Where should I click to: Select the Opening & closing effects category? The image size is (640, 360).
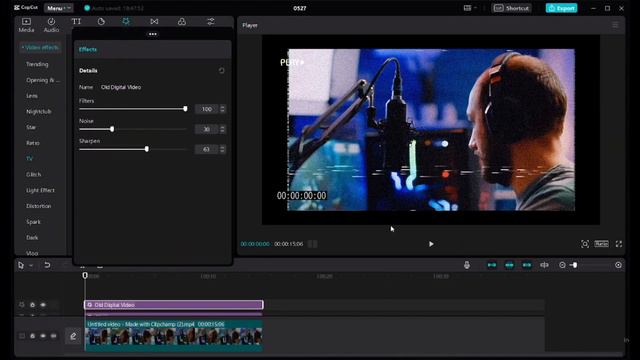tap(43, 80)
